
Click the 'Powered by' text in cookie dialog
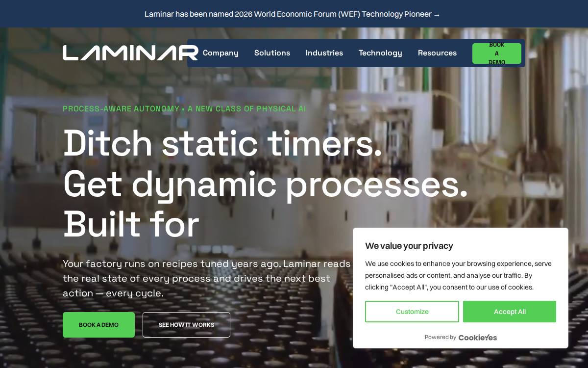tap(441, 337)
